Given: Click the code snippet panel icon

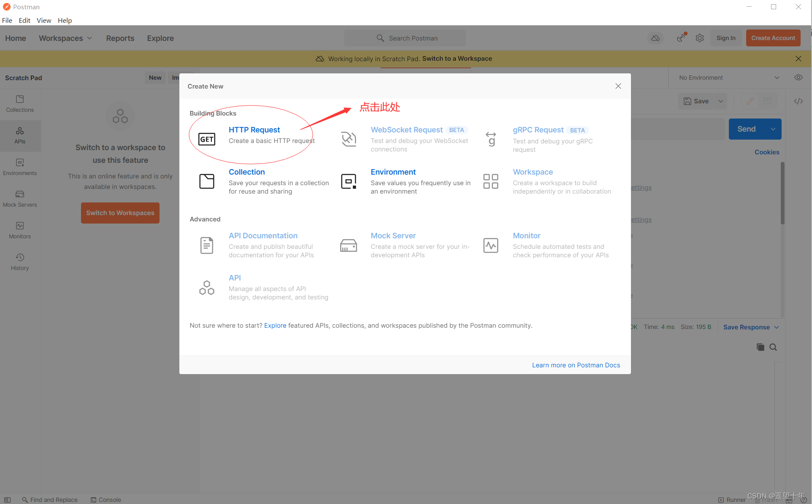Looking at the screenshot, I should [798, 101].
